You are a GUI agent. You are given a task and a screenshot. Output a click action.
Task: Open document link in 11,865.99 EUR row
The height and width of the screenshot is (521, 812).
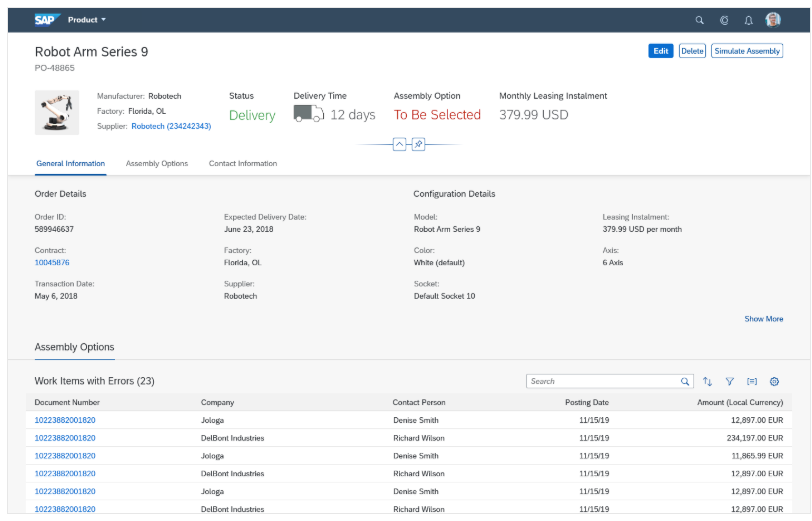pyautogui.click(x=65, y=456)
